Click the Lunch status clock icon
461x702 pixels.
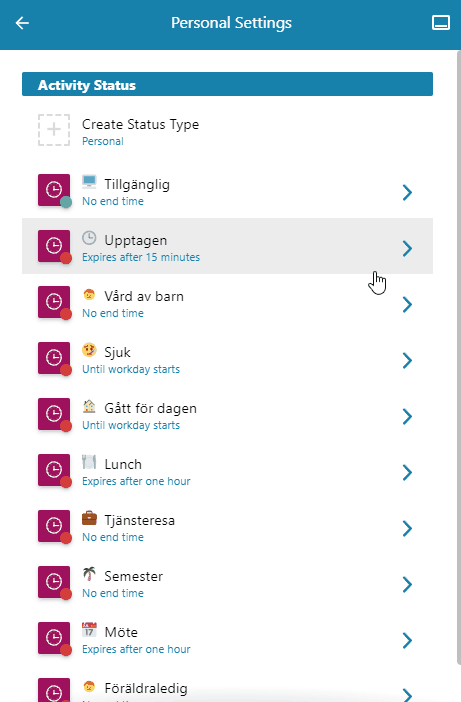[54, 470]
